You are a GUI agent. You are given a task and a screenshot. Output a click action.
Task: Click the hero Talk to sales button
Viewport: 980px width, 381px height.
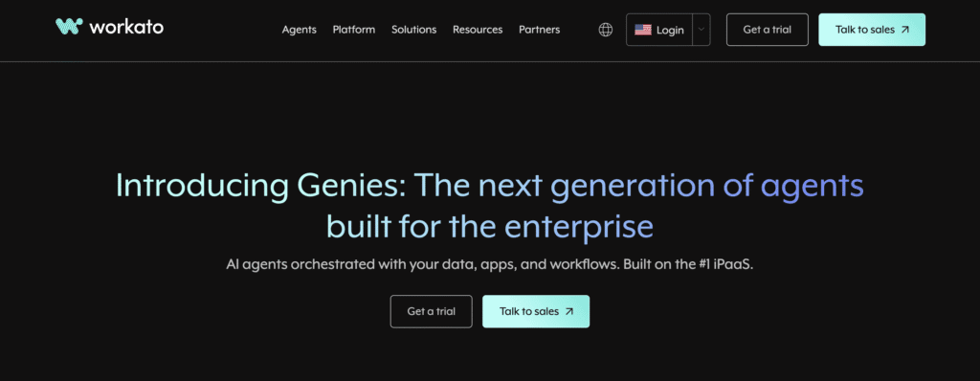click(x=536, y=311)
